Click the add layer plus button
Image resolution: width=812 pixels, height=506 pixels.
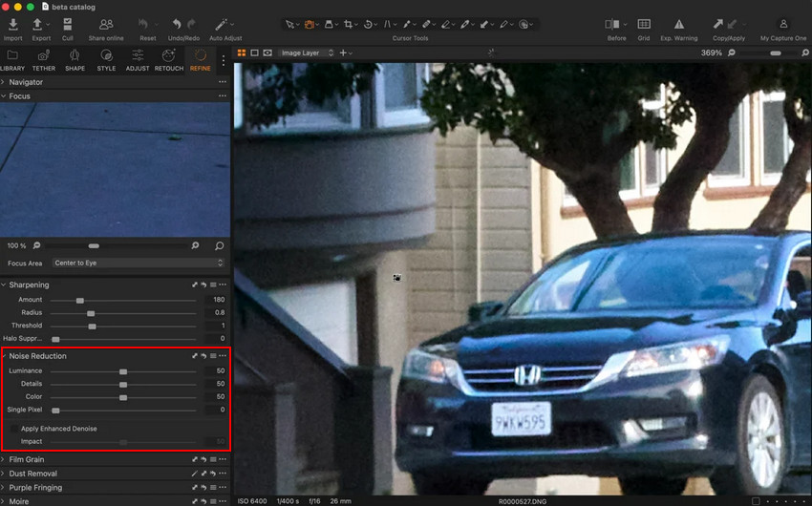tap(343, 53)
